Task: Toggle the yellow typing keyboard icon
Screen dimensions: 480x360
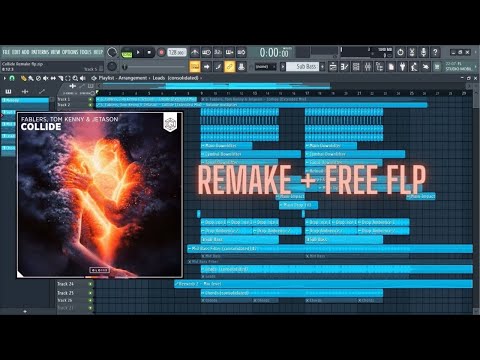Action: click(x=195, y=67)
